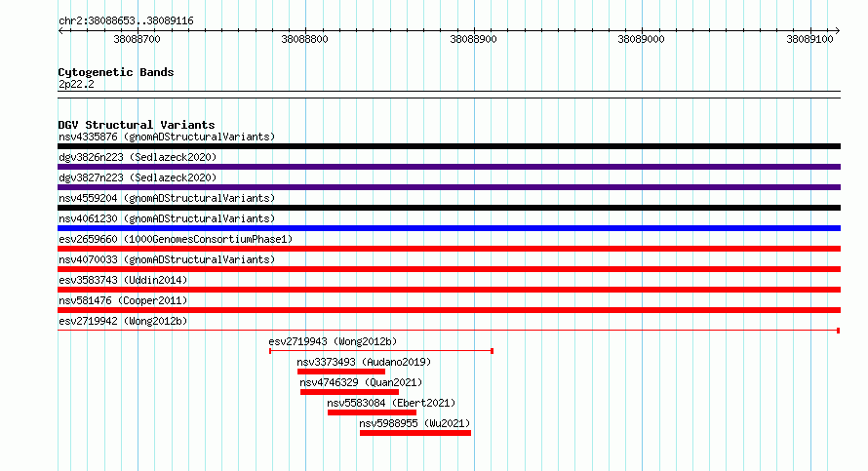Click the blue bar for nsv4061230
This screenshot has height=471, width=868.
tap(449, 228)
